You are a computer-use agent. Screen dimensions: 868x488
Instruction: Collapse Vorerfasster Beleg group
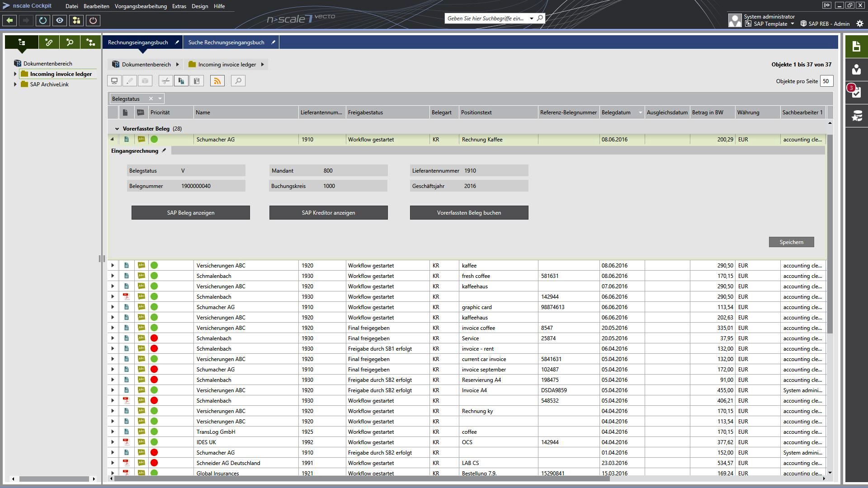point(117,129)
